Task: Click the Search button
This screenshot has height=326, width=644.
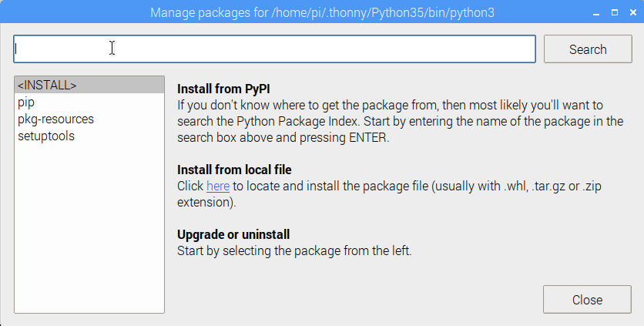Action: (588, 49)
